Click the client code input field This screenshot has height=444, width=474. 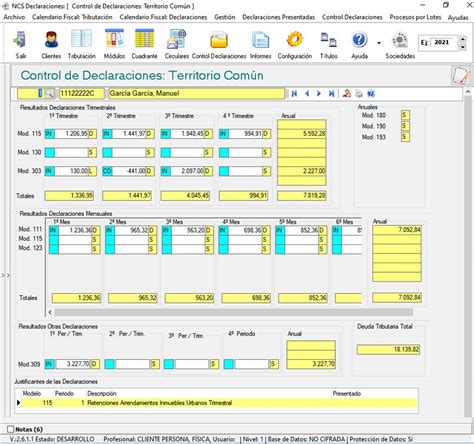pos(30,94)
